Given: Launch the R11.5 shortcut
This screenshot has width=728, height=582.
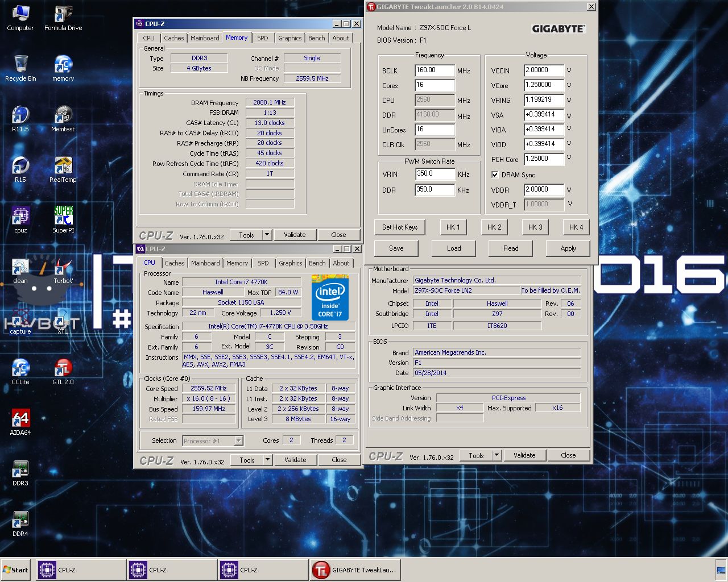Looking at the screenshot, I should pyautogui.click(x=20, y=119).
